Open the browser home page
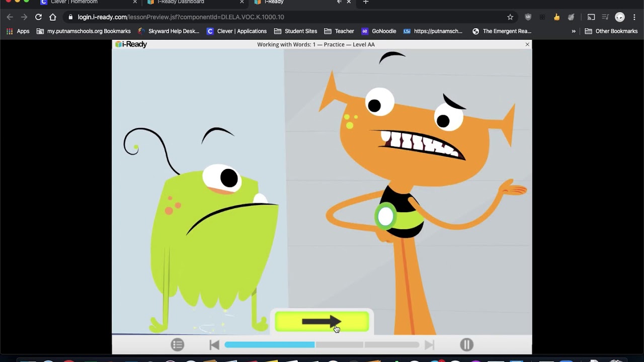 52,17
